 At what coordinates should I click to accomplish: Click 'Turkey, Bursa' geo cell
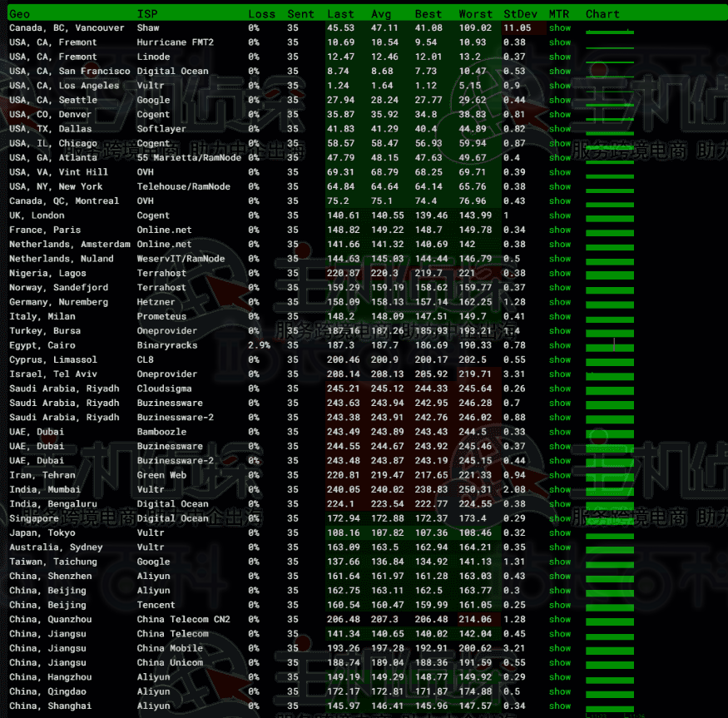[x=45, y=330]
